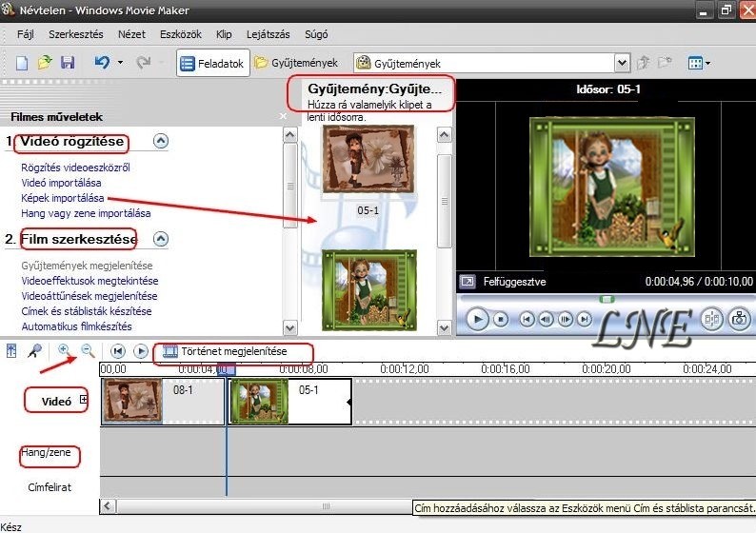Click the full screen icon beside Felfüggesztve
Screen dimensions: 756x533
click(468, 282)
